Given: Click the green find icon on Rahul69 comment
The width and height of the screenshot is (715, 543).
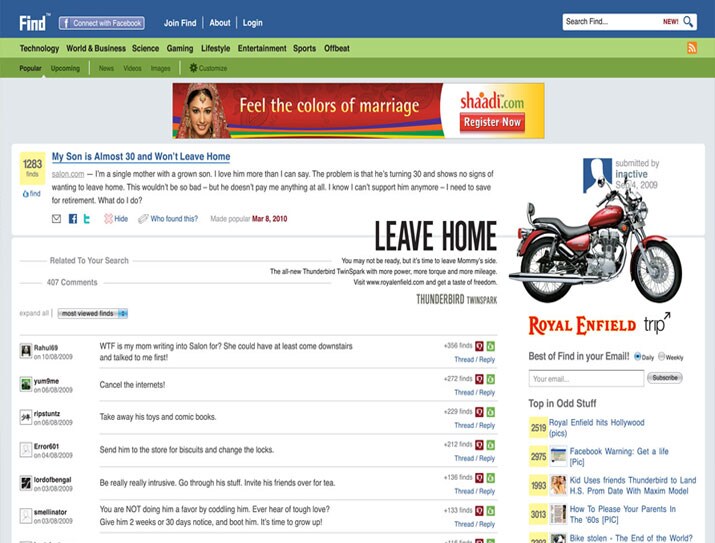Looking at the screenshot, I should 491,346.
